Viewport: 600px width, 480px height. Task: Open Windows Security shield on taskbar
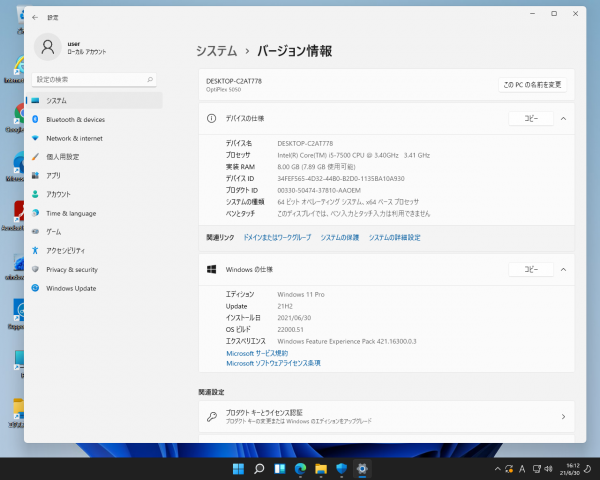click(x=341, y=469)
